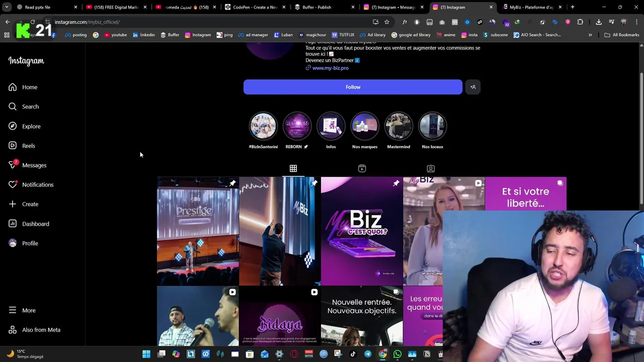Click the browser back arrow

[7, 22]
